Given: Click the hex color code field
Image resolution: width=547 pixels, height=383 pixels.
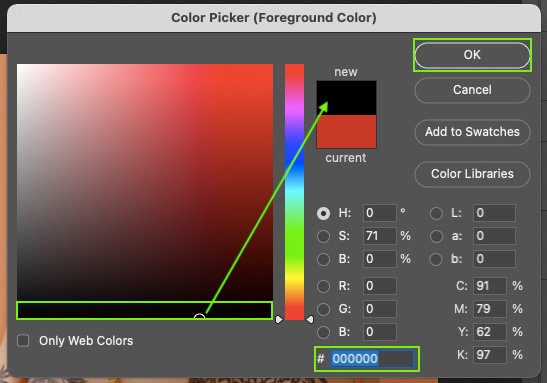Looking at the screenshot, I should coord(372,359).
